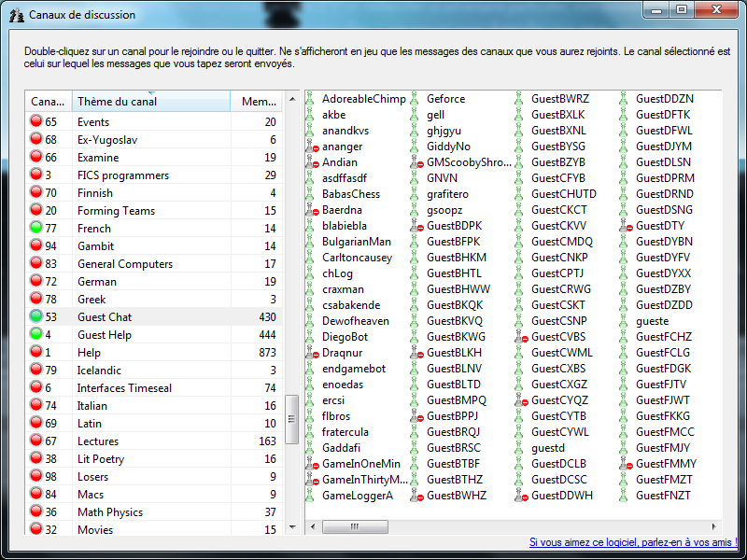Click the green icon beside Guest Help channel
Image resolution: width=747 pixels, height=560 pixels.
[x=36, y=334]
